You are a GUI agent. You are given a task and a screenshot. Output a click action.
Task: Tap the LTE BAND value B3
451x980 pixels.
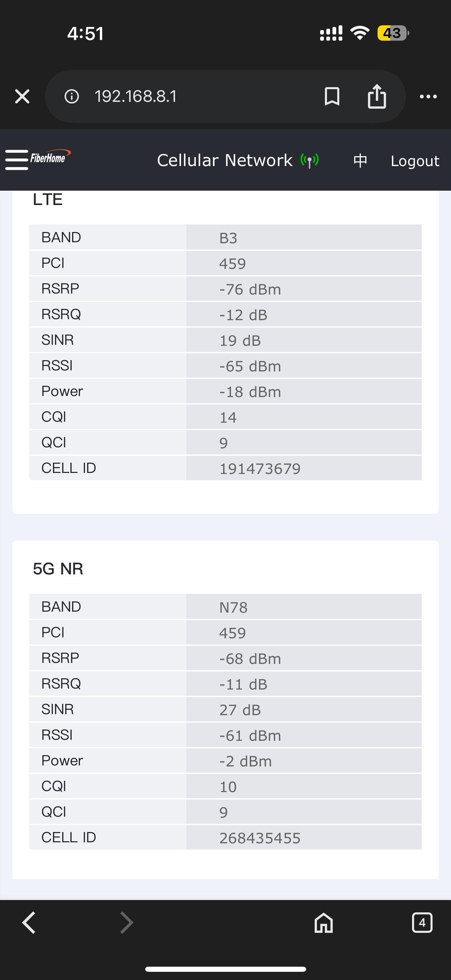click(x=228, y=238)
